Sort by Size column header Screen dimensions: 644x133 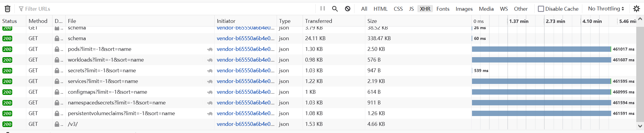point(418,21)
